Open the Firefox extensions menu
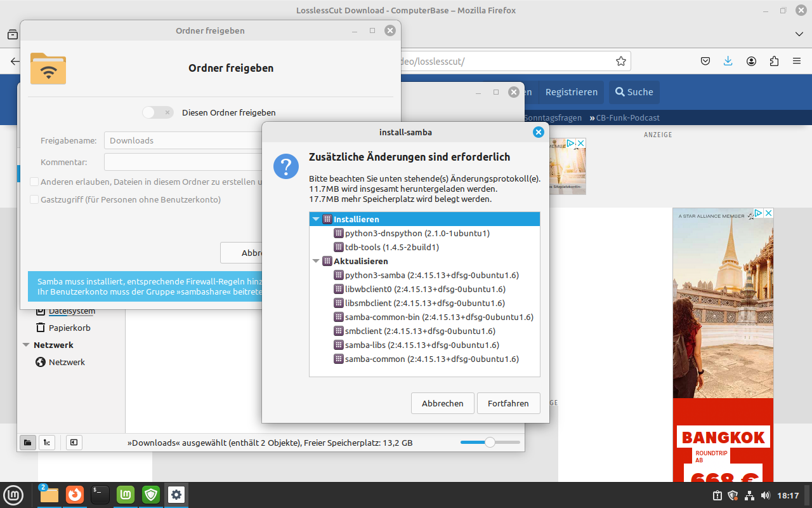Image resolution: width=812 pixels, height=508 pixels. click(x=774, y=61)
